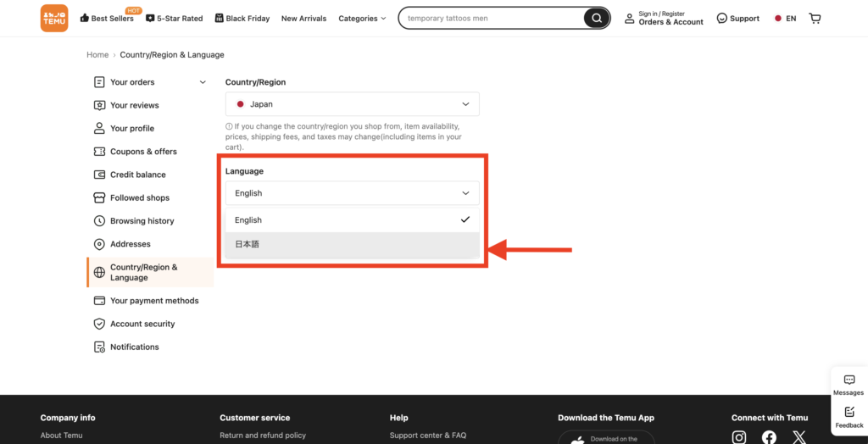Open Account security in sidebar
Viewport: 868px width, 444px height.
pyautogui.click(x=142, y=324)
